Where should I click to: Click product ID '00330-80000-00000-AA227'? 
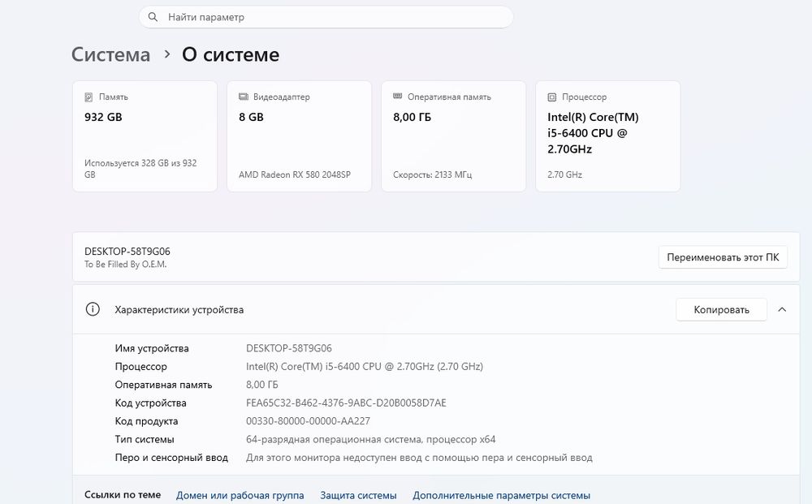coord(308,421)
